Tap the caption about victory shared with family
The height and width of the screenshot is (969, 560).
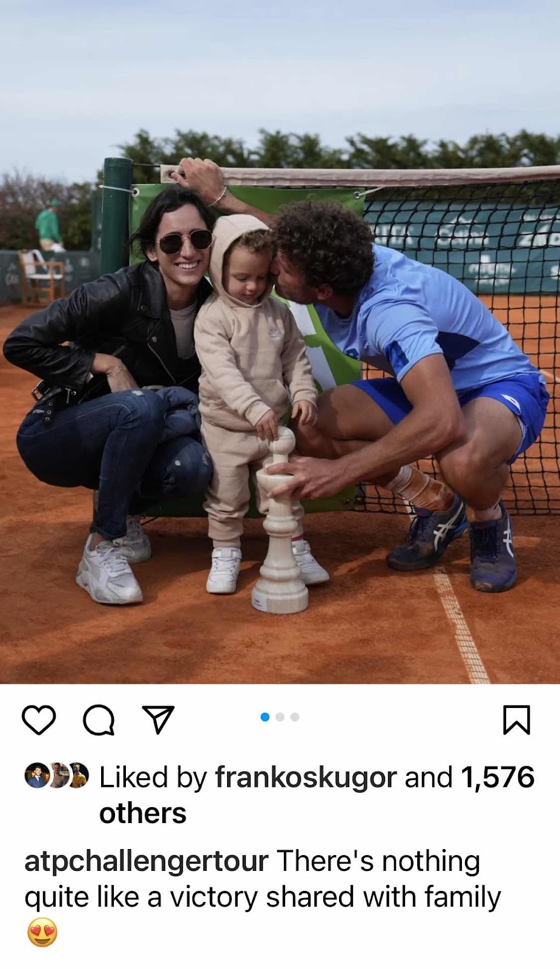(263, 879)
